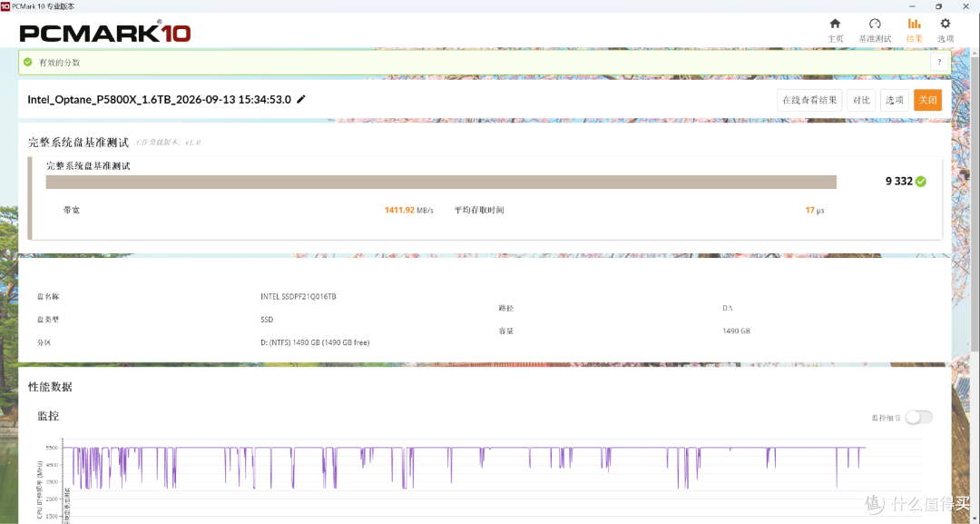Click the 路径 value D:\

pyautogui.click(x=728, y=308)
